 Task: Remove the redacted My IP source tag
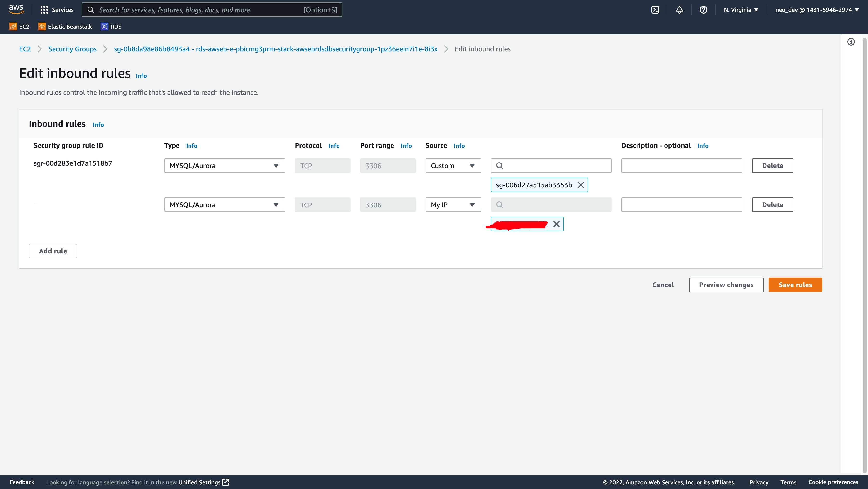click(556, 224)
